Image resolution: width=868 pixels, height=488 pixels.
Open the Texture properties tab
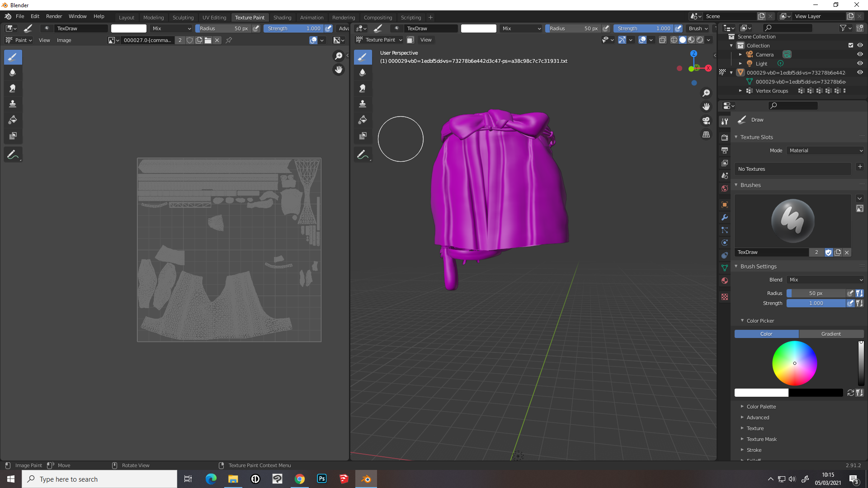(725, 297)
